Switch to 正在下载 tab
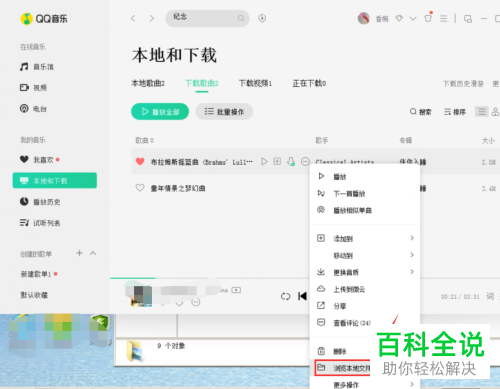This screenshot has height=389, width=500. click(x=309, y=83)
